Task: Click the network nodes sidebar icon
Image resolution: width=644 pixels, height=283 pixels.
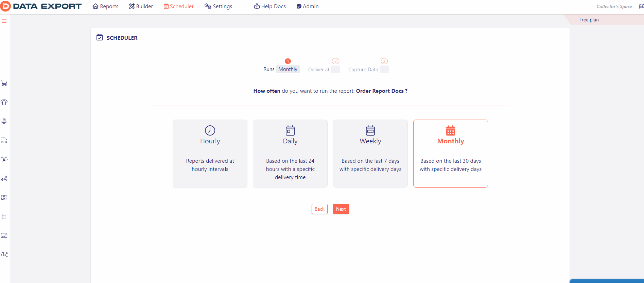Action: coord(4,254)
